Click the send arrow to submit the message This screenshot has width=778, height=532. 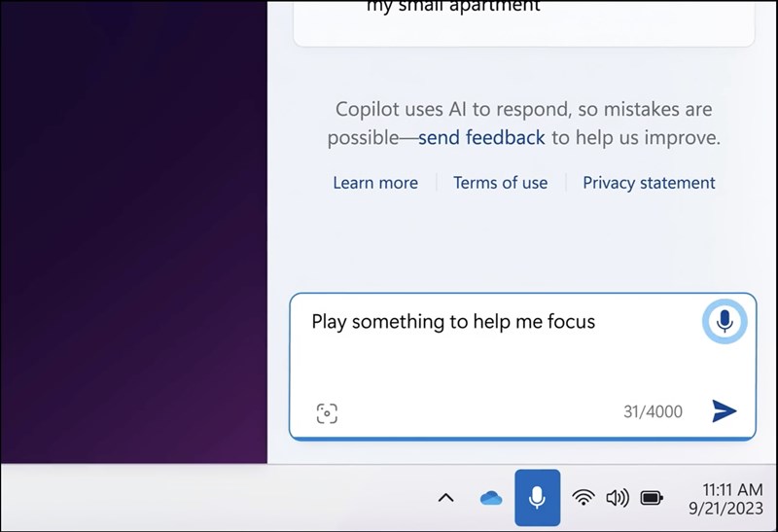click(x=724, y=411)
